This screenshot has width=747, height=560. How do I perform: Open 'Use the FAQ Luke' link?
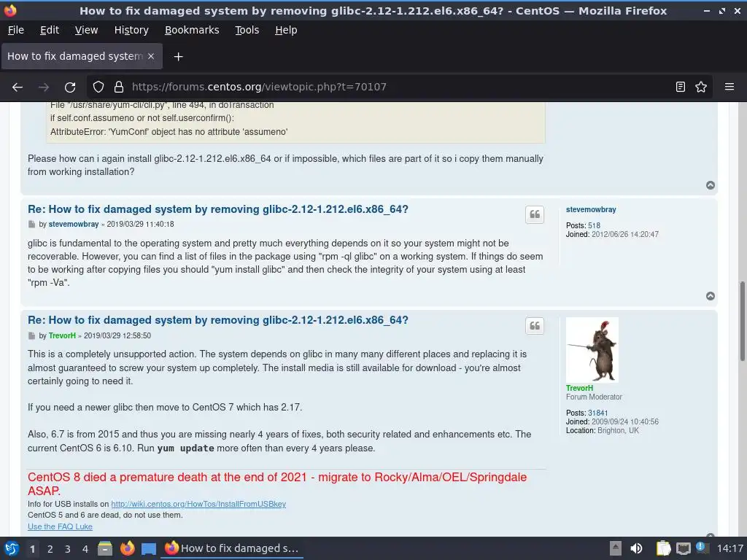[60, 526]
